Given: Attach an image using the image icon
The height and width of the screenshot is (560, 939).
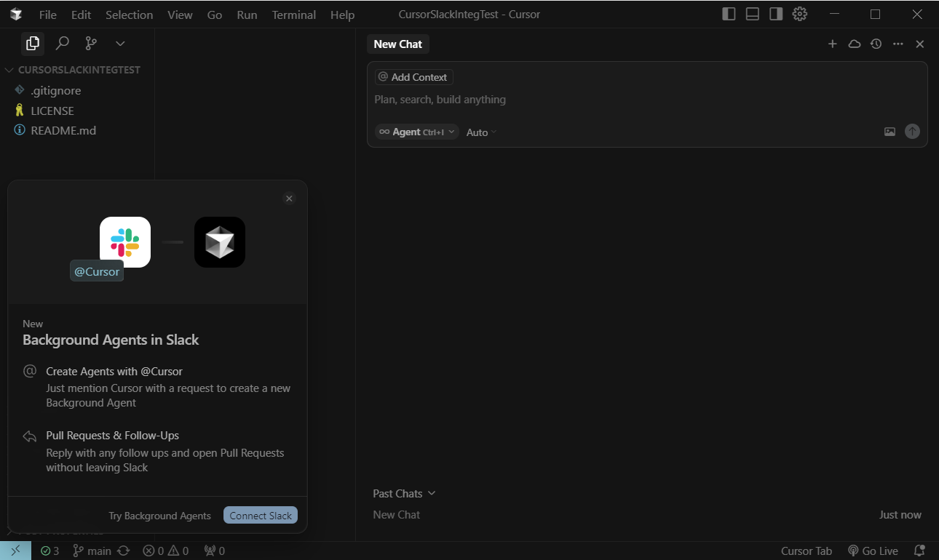Looking at the screenshot, I should [x=890, y=132].
